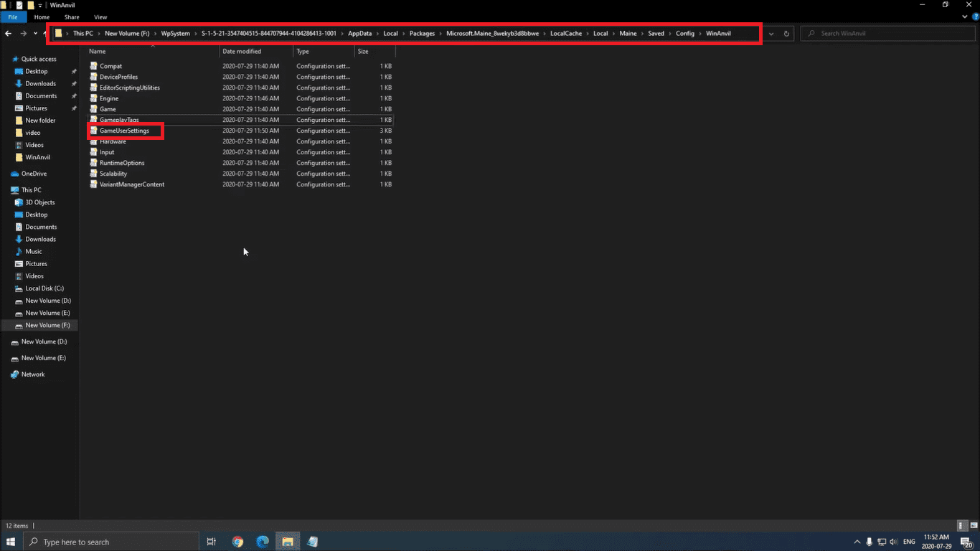Open the View ribbon tab

pyautogui.click(x=100, y=17)
